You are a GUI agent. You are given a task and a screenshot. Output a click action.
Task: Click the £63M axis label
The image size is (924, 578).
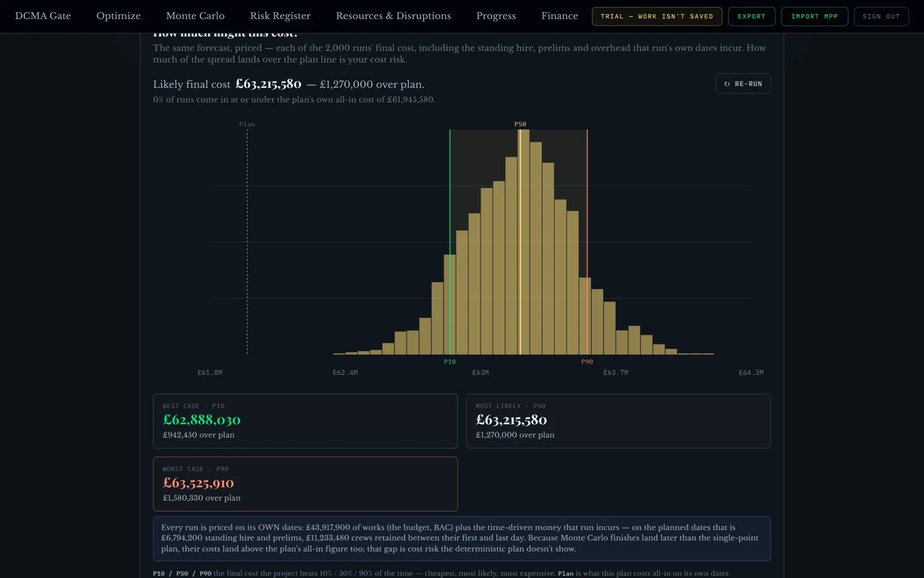pos(480,373)
